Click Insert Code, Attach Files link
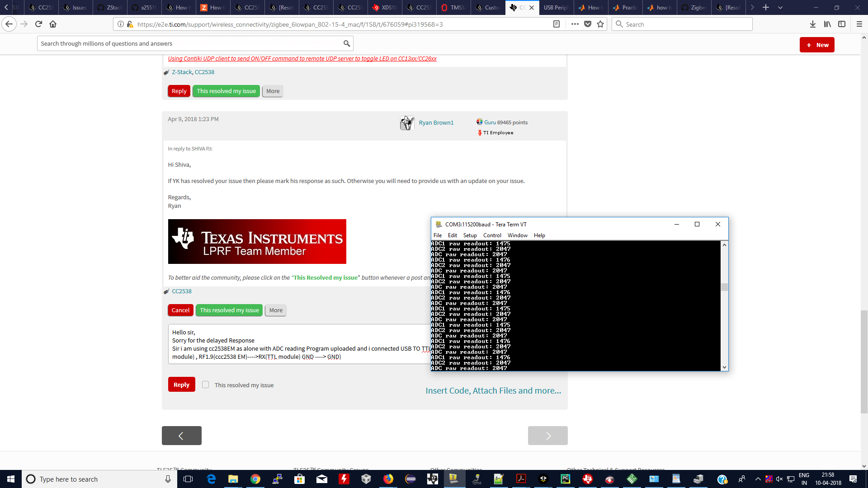Viewport: 868px width, 488px height. 493,391
